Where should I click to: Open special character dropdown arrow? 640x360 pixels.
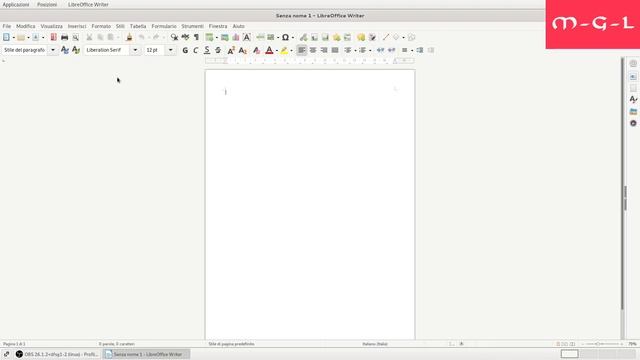tap(293, 38)
